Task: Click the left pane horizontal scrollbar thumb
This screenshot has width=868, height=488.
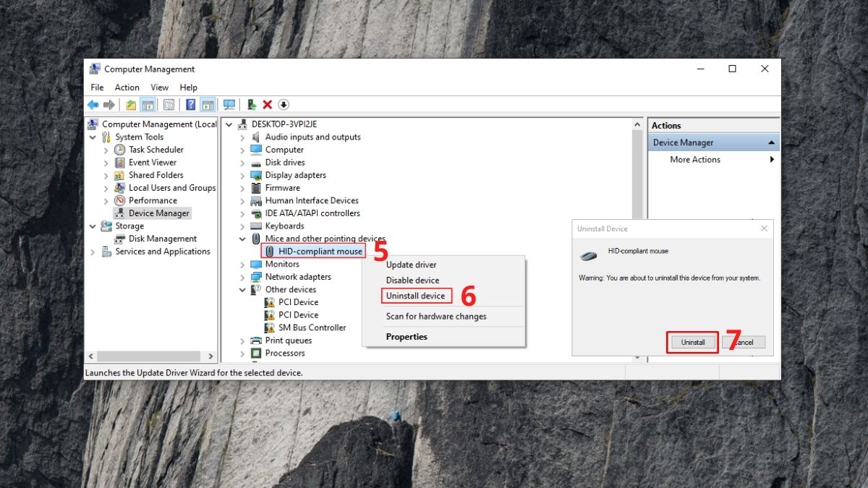Action: point(148,356)
